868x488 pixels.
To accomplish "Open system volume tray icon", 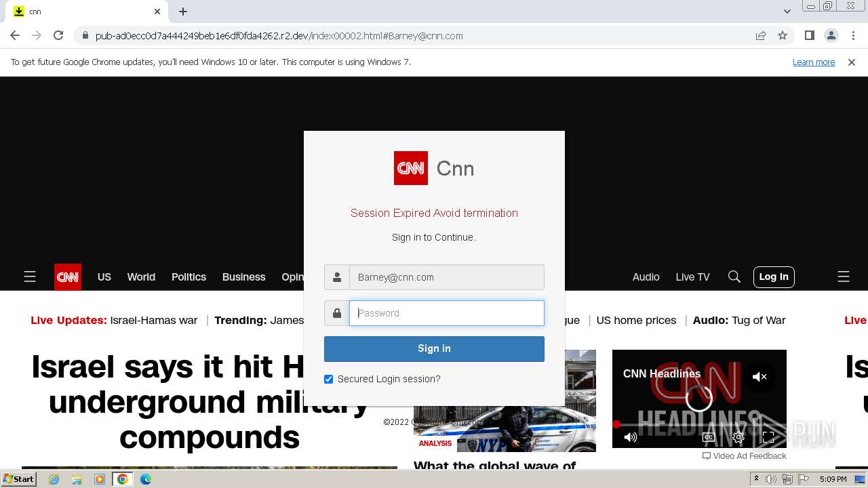I will tap(771, 479).
